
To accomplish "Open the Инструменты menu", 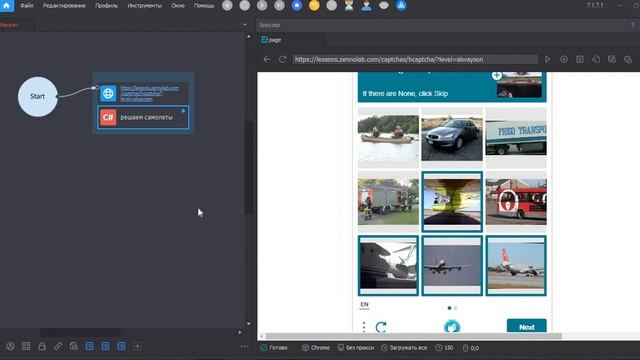I will [x=144, y=6].
